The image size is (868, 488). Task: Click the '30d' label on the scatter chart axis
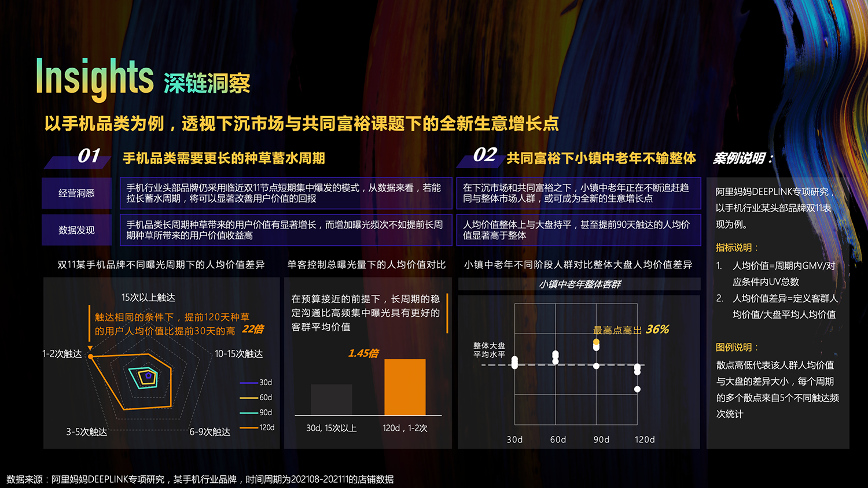[514, 439]
